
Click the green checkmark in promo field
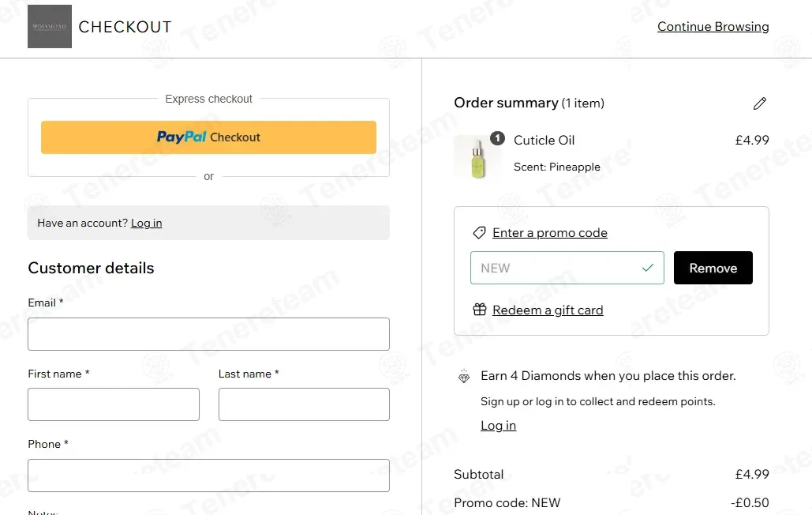point(647,268)
